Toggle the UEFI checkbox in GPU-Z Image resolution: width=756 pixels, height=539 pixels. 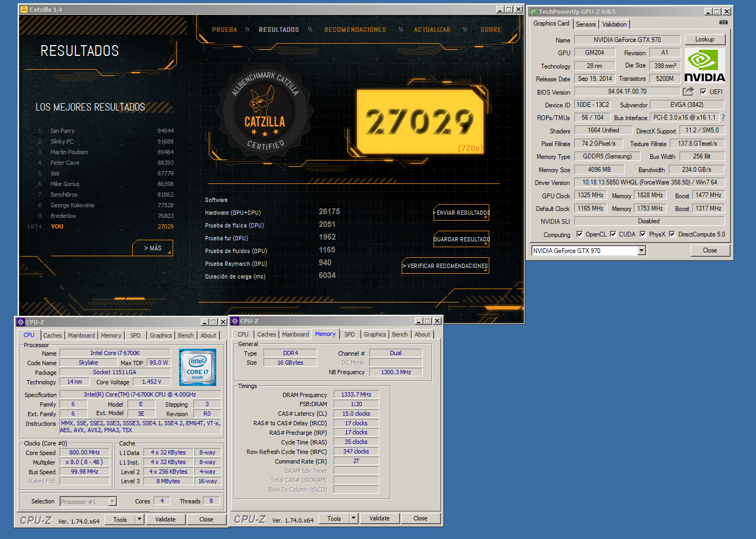(703, 91)
